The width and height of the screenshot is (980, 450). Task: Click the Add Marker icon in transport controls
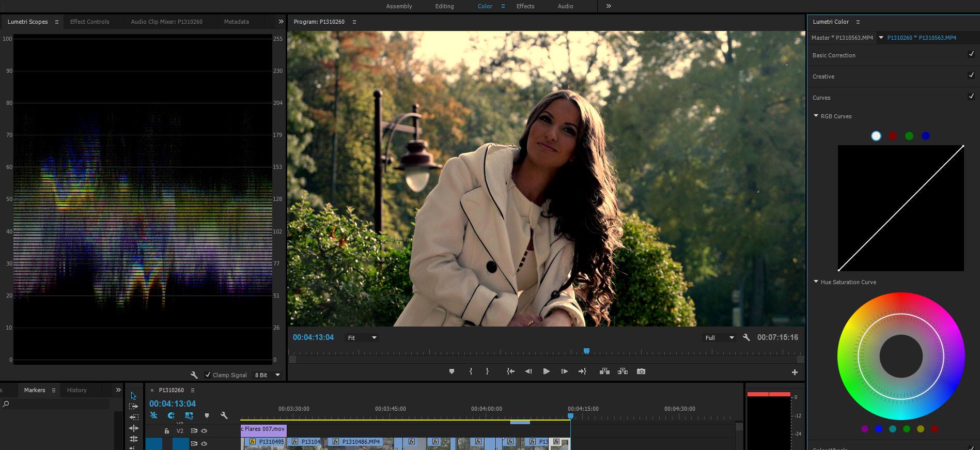(x=452, y=371)
